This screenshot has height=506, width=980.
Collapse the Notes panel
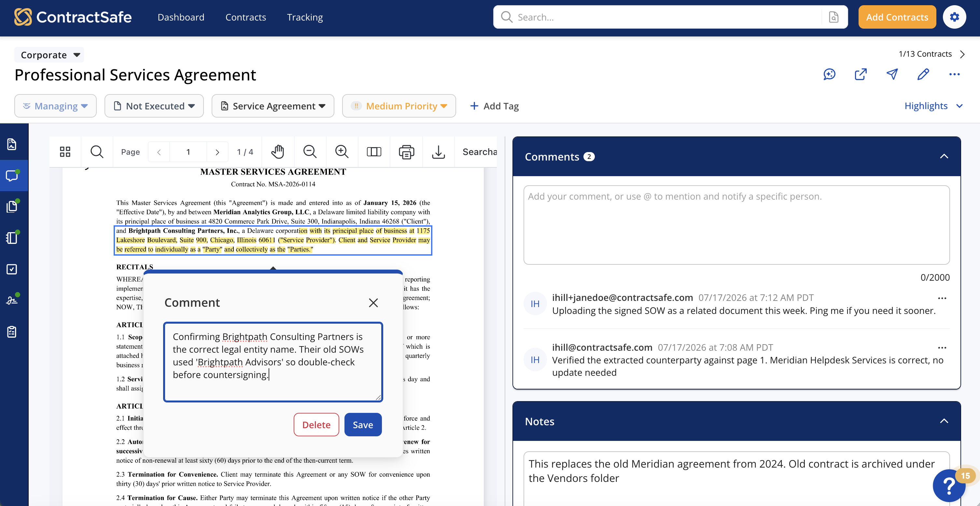[944, 421]
